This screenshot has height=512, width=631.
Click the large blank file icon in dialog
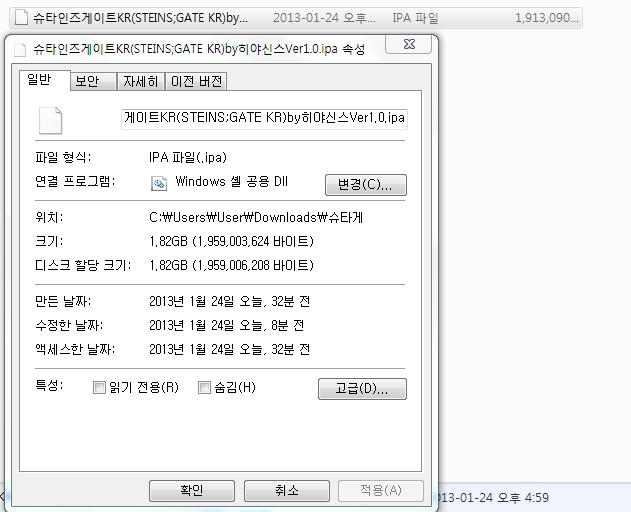50,120
